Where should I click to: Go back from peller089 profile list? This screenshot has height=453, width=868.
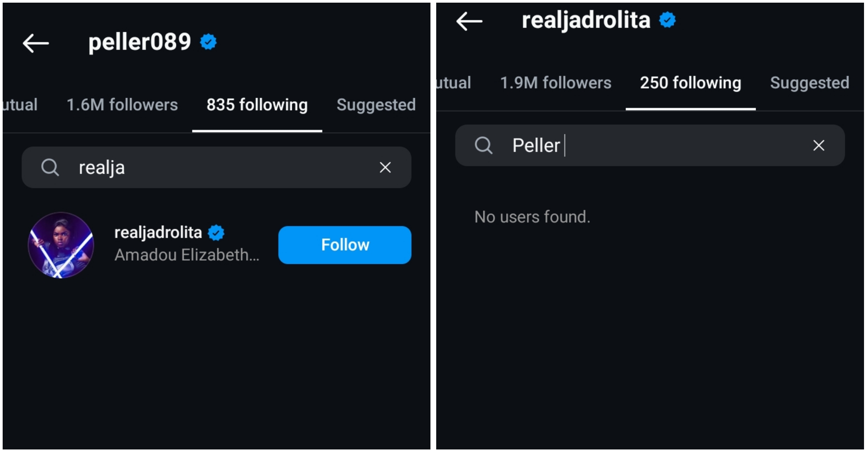coord(35,43)
